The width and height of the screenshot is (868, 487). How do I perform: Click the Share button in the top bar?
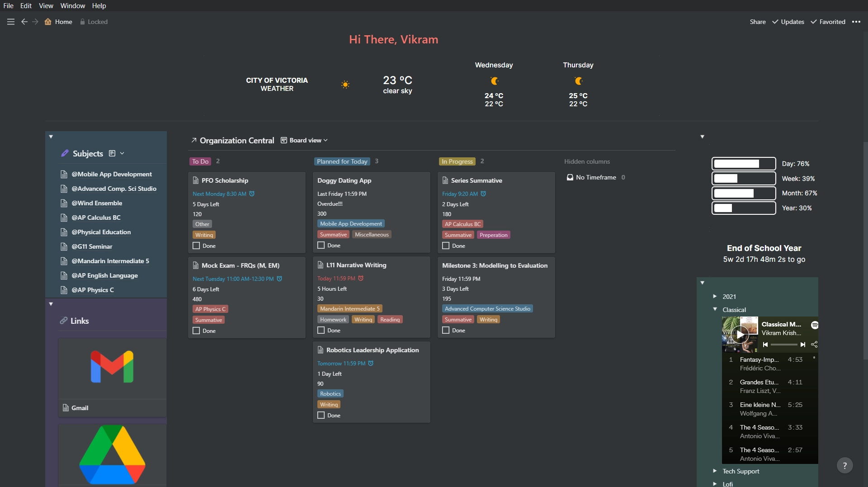click(x=757, y=22)
